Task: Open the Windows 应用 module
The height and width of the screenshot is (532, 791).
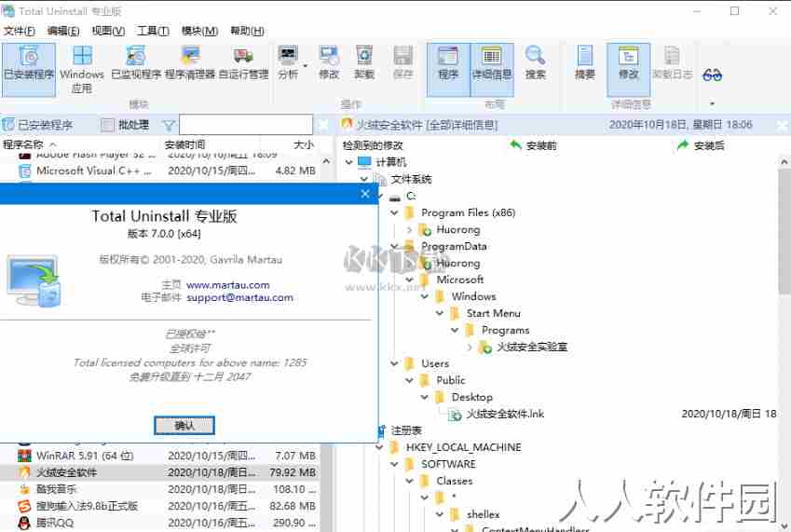Action: pyautogui.click(x=82, y=69)
